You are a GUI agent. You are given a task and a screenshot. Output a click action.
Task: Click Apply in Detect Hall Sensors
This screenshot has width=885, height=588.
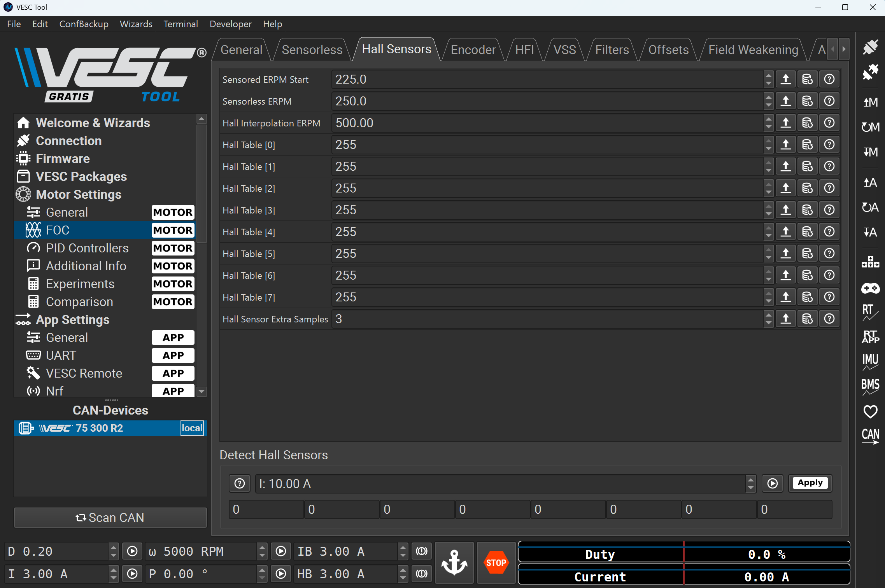tap(810, 483)
